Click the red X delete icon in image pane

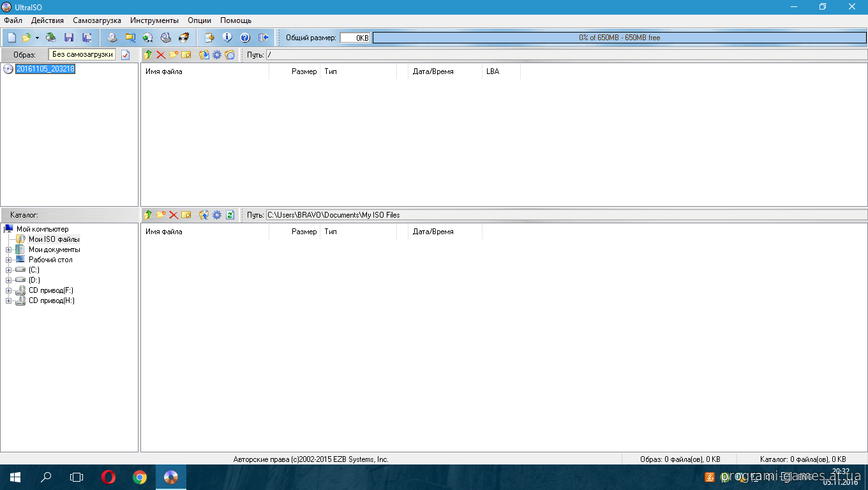click(x=161, y=55)
